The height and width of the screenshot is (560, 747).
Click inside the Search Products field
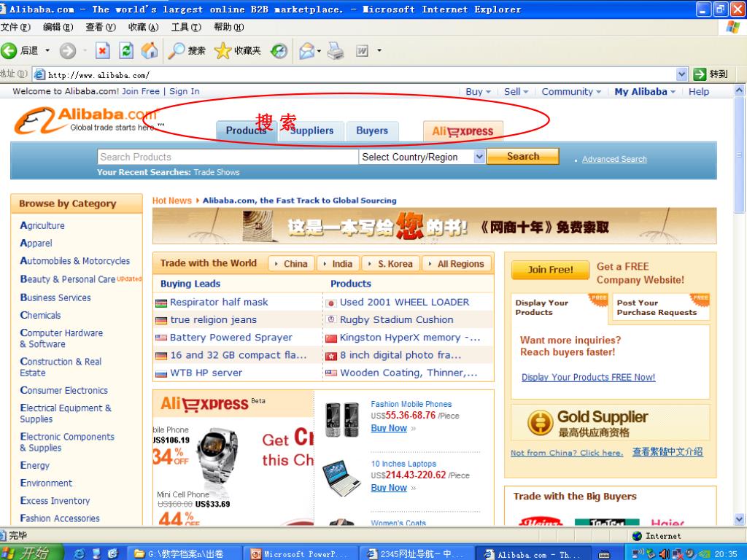pos(228,157)
